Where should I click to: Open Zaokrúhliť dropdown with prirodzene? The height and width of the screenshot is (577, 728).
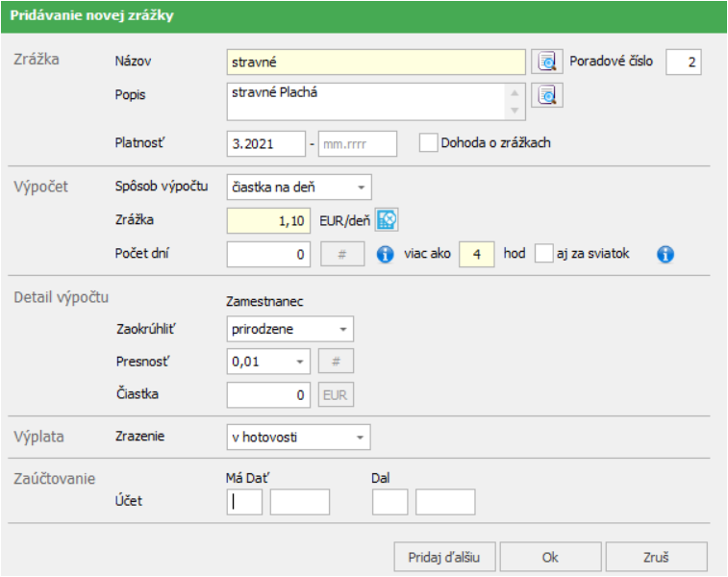point(290,329)
